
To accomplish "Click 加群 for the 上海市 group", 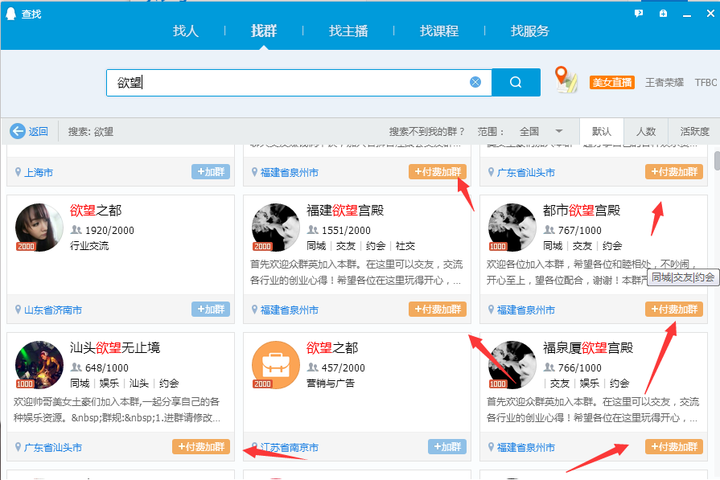I will 211,172.
